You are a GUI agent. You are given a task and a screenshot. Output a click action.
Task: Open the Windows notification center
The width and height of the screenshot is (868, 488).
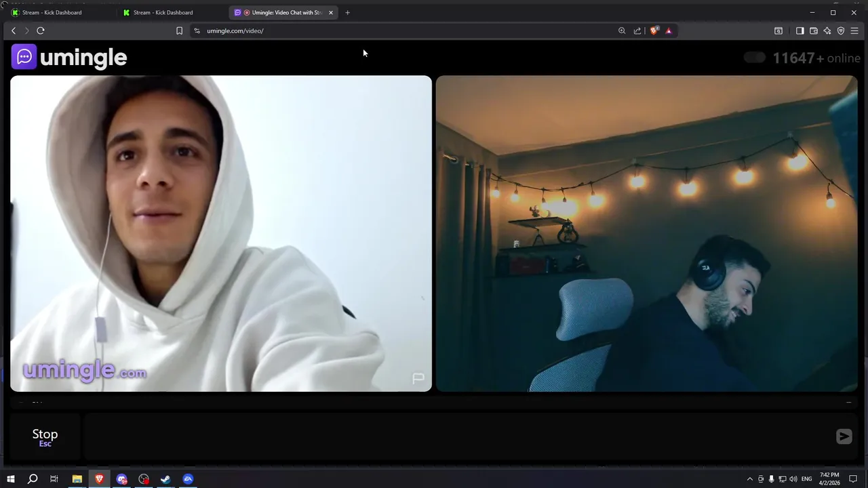[854, 479]
